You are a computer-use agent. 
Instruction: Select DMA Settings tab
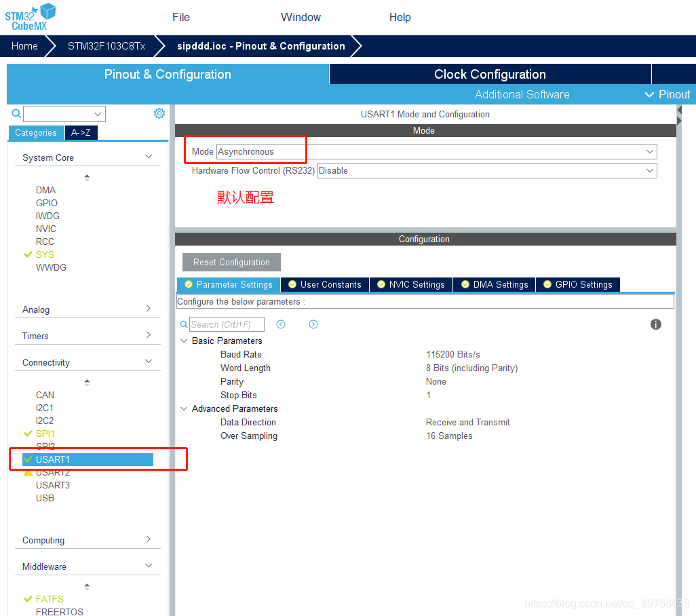coord(495,284)
